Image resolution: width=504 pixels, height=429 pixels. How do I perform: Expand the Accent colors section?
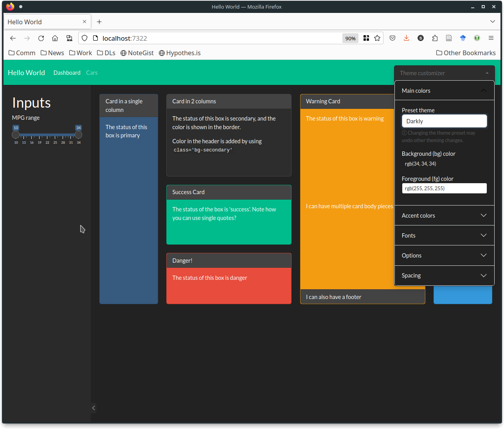point(445,215)
